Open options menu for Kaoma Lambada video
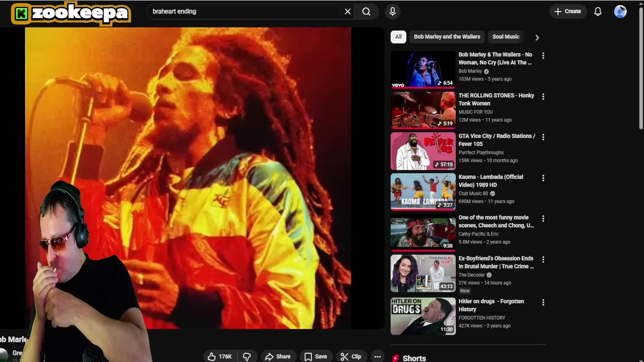Viewport: 644px width, 362px height. click(543, 178)
